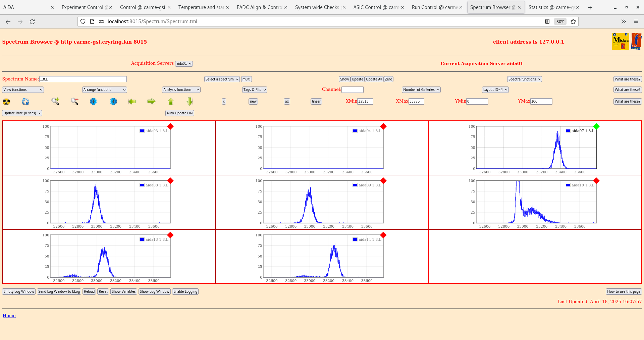Toggle the linear scale button

point(316,101)
